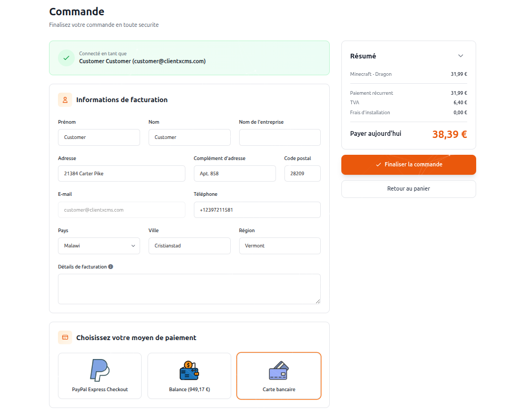This screenshot has width=532, height=418.
Task: Select the PayPal Express Checkout payment icon
Action: tap(99, 371)
